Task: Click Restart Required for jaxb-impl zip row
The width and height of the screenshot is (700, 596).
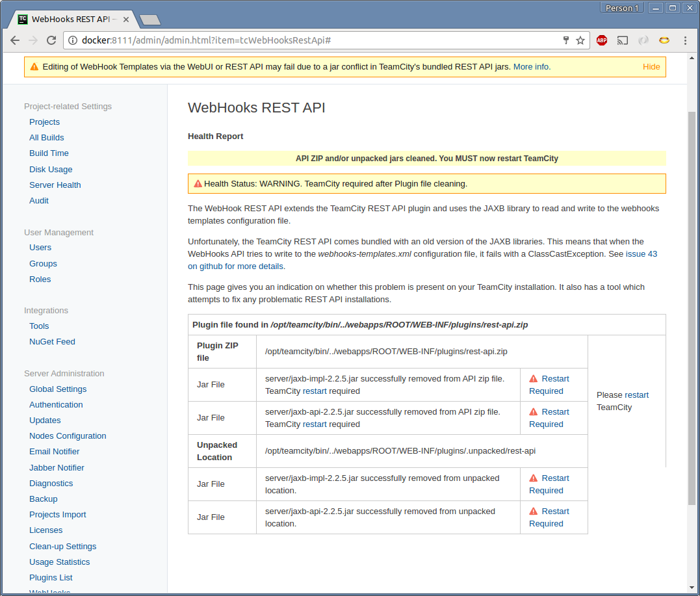Action: click(549, 385)
